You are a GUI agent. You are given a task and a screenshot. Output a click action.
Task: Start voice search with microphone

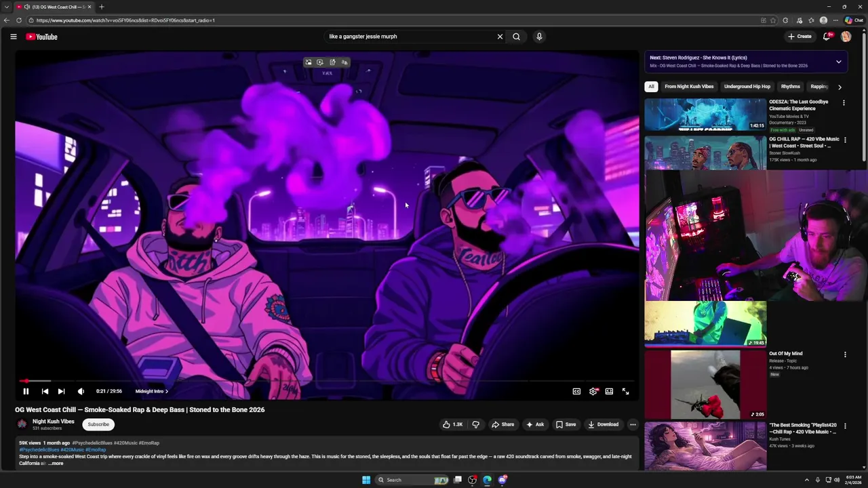539,37
